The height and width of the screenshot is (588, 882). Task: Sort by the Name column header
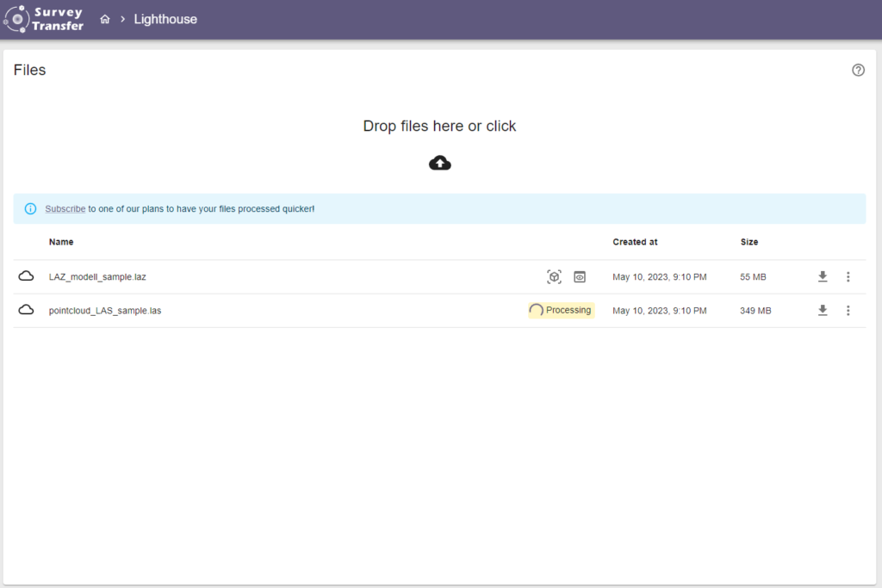pyautogui.click(x=61, y=242)
